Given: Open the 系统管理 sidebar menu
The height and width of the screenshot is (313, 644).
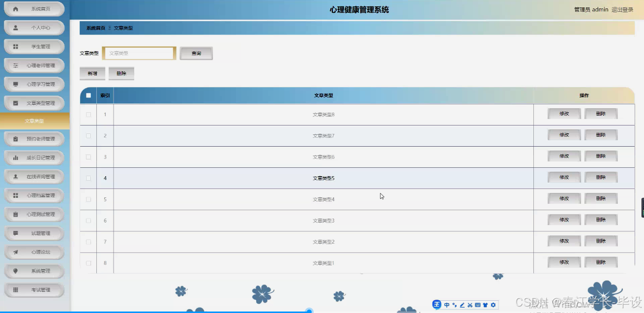Looking at the screenshot, I should tap(34, 271).
